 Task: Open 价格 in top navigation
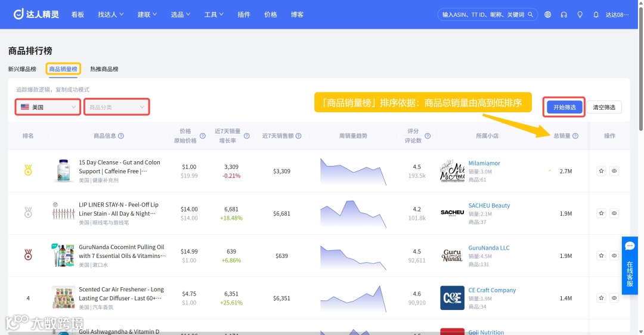pyautogui.click(x=271, y=14)
